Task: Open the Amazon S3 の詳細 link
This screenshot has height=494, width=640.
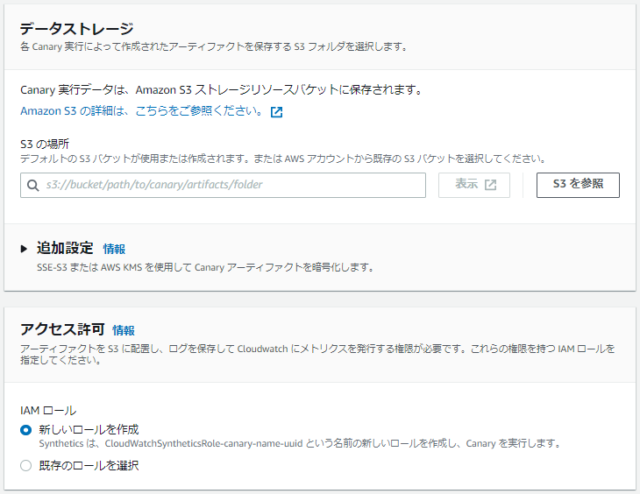Action: [142, 111]
